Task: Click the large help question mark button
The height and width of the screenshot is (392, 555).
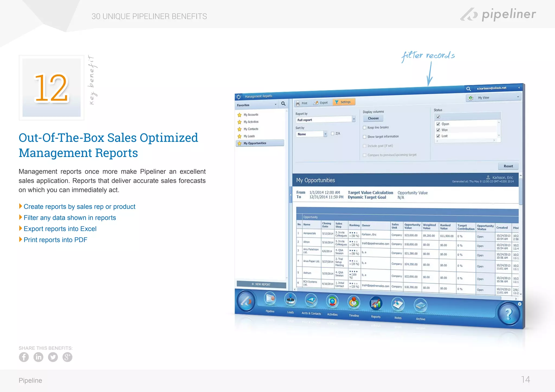Action: point(509,314)
